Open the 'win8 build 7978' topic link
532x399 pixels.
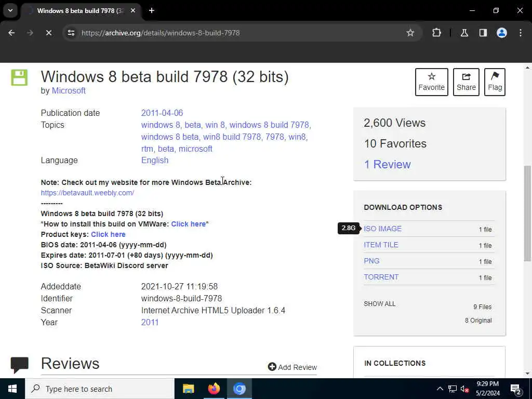tap(232, 137)
